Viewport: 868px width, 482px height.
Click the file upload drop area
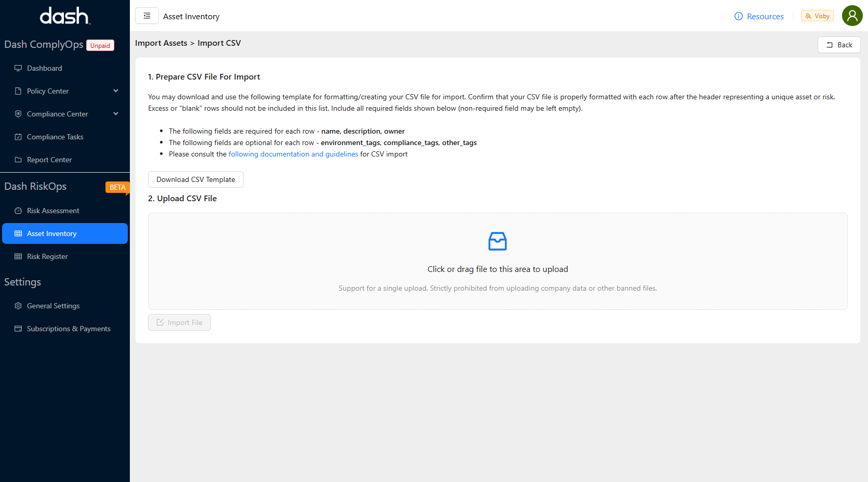[x=497, y=269]
